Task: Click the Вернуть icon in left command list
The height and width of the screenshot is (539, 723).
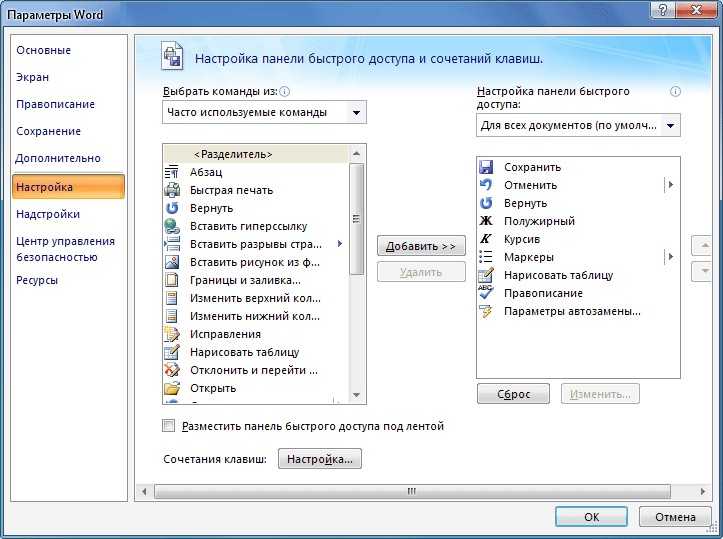Action: pyautogui.click(x=172, y=208)
